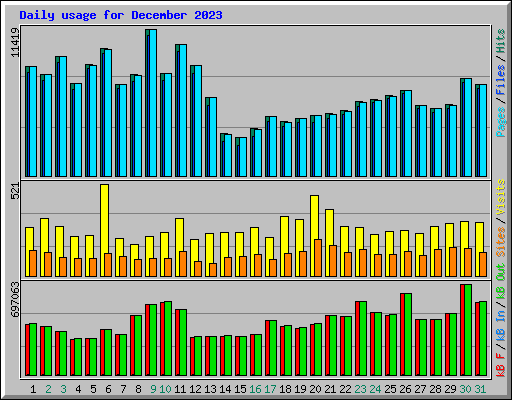
Task: Click the green kB bar for day 23
Action: click(x=363, y=339)
